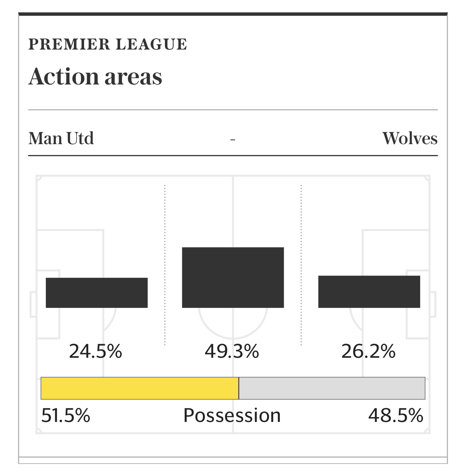Image resolution: width=466 pixels, height=476 pixels.
Task: Click the 48.5% possession figure
Action: point(396,416)
